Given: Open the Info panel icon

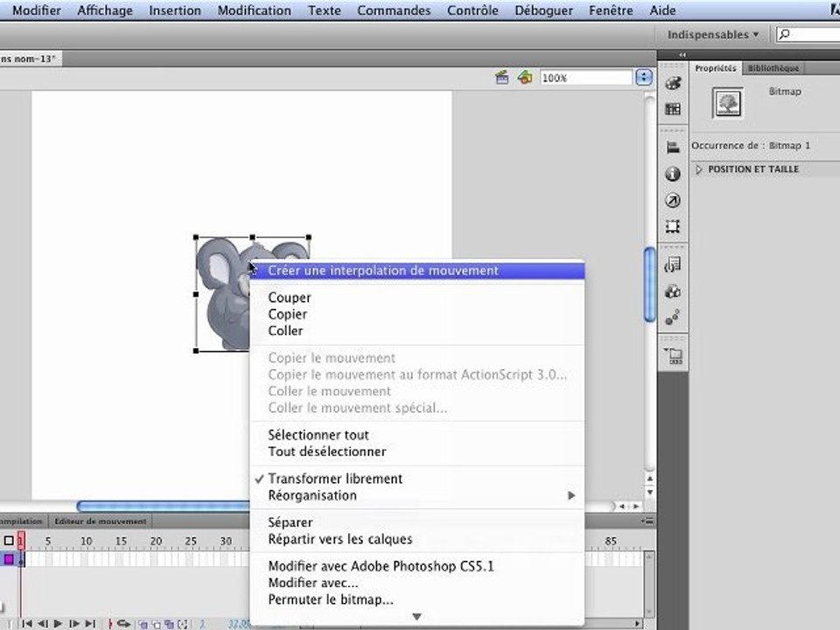Looking at the screenshot, I should point(673,173).
